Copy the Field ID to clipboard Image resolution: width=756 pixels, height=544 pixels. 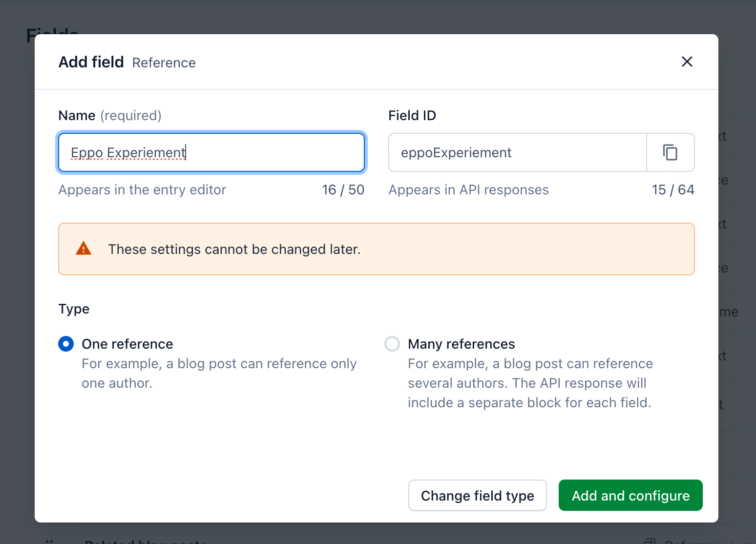point(670,152)
